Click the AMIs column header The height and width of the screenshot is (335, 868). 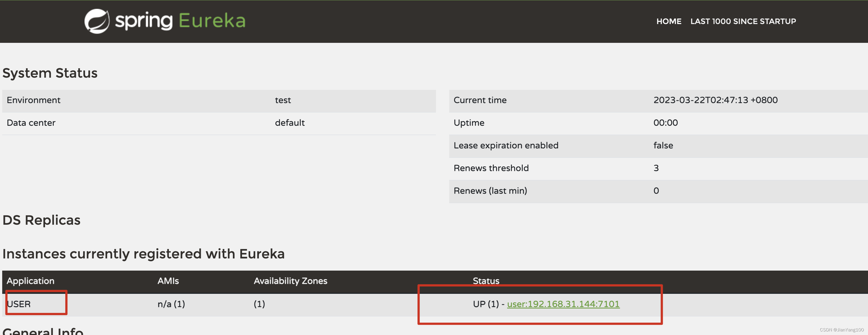pos(168,281)
